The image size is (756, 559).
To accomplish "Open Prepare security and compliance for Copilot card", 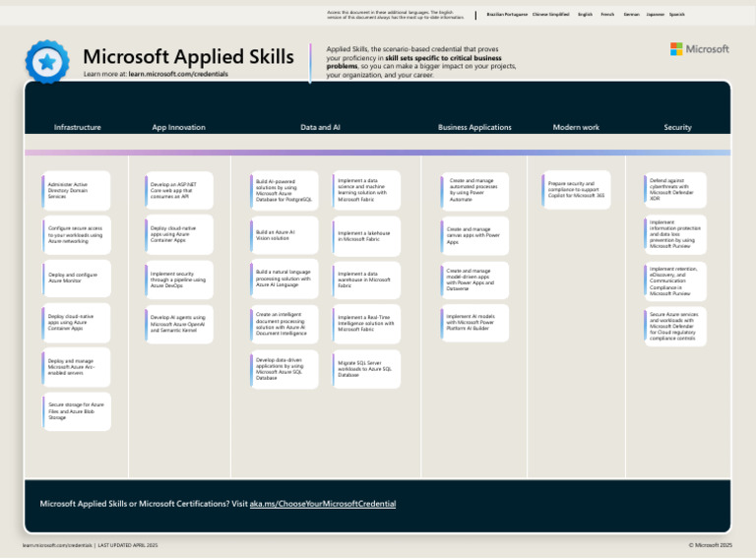I will (x=577, y=190).
